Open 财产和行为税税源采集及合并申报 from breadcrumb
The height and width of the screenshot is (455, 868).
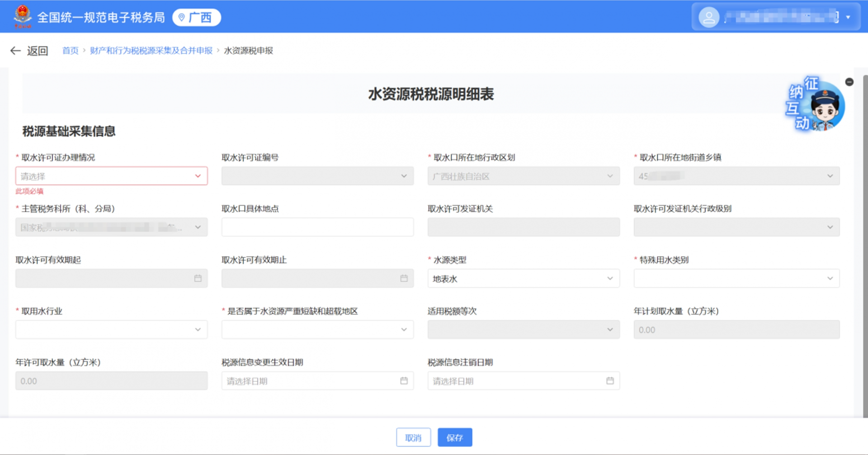pos(151,51)
